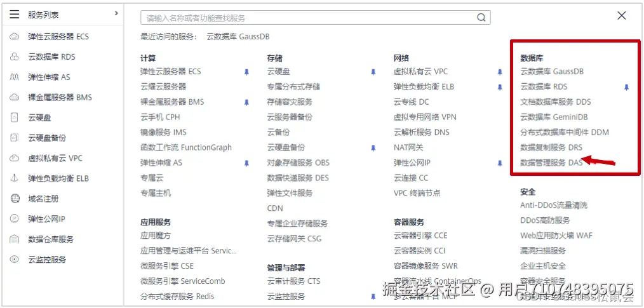Open 微服务引擎 CSE

[x=167, y=266]
